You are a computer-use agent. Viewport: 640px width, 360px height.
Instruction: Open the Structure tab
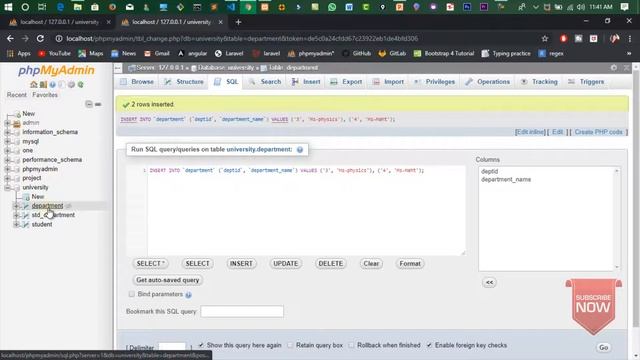[184, 82]
